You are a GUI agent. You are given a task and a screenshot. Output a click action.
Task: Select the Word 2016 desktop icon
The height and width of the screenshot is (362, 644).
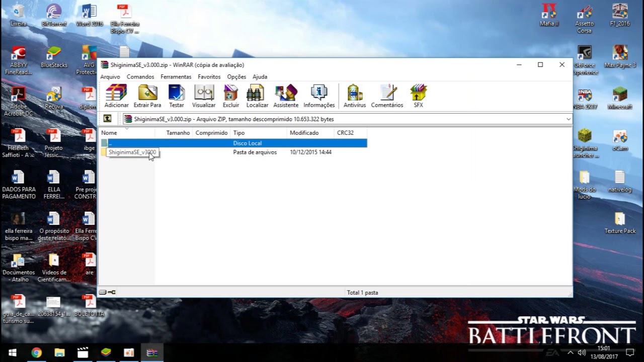tap(90, 16)
